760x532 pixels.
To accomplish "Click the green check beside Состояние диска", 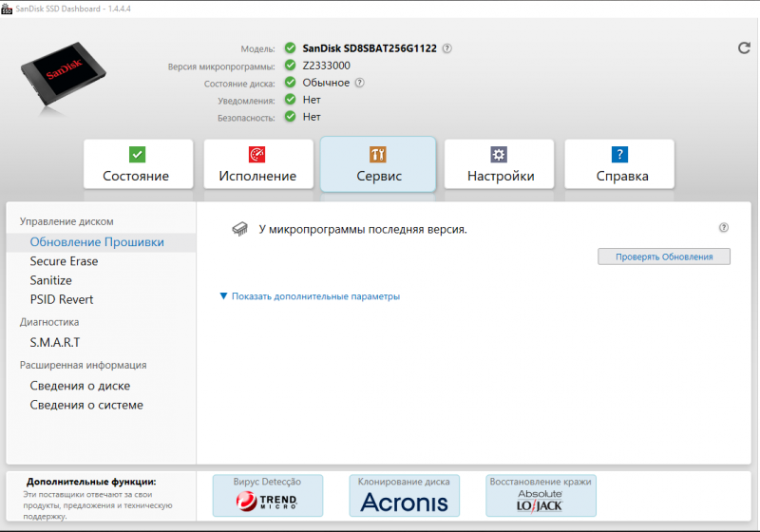I will [x=291, y=83].
